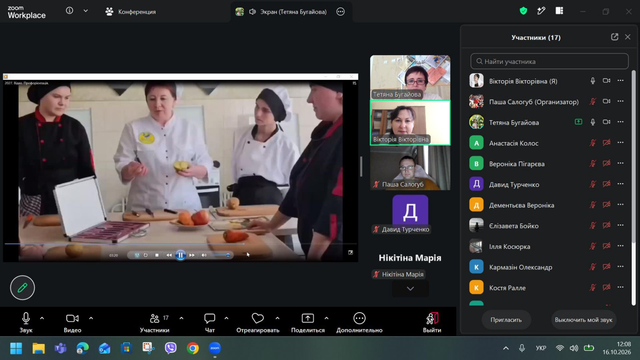Adjust the media player volume slider
Image resolution: width=640 pixels, height=360 pixels.
pos(221,255)
